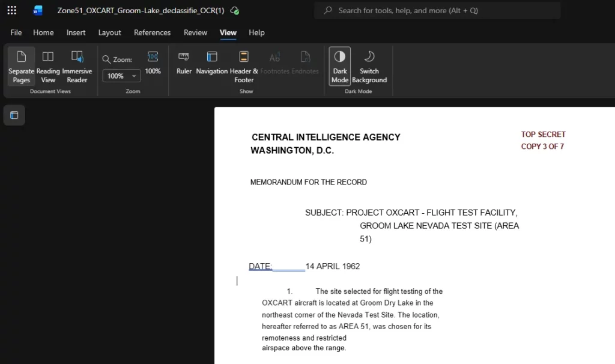Open the zoom percentage dropdown

point(121,76)
